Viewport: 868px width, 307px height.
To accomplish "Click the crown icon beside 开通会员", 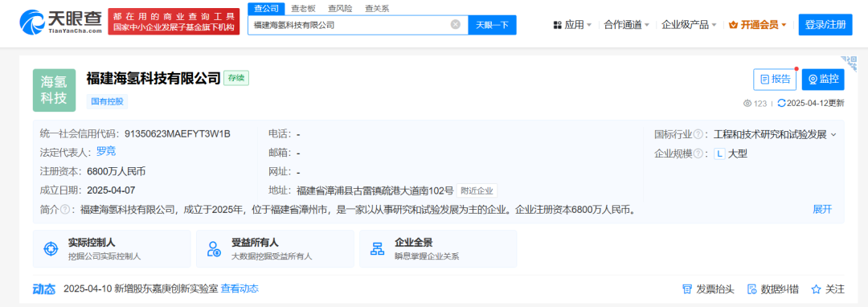I will pyautogui.click(x=734, y=25).
